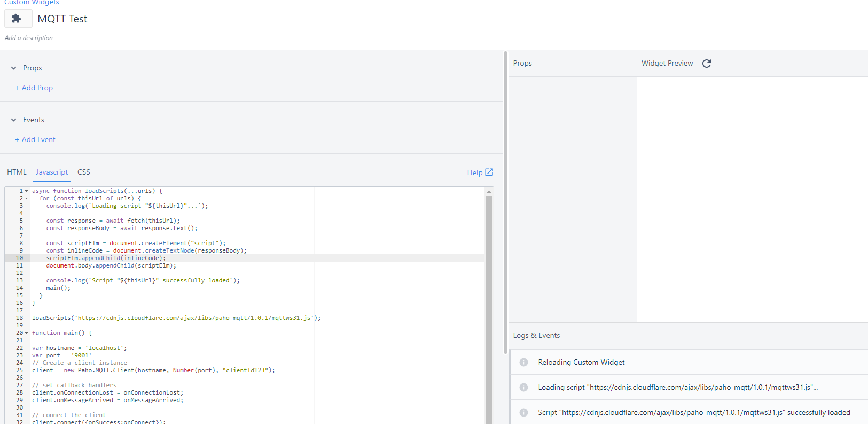Screen dimensions: 868x424
Task: Click info icon beside Loading script log
Action: click(x=523, y=388)
